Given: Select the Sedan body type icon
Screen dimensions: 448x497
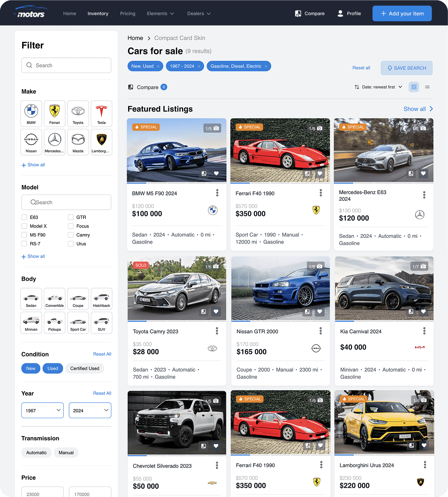Looking at the screenshot, I should click(x=31, y=299).
